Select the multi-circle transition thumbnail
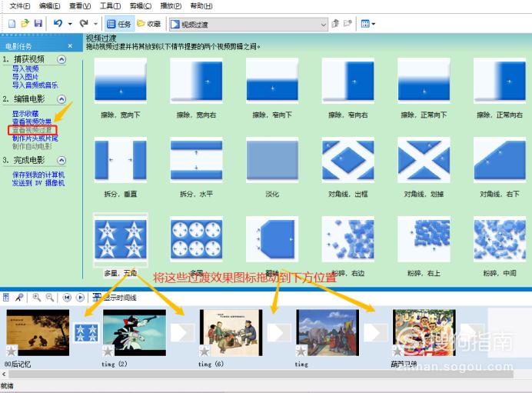 196,239
